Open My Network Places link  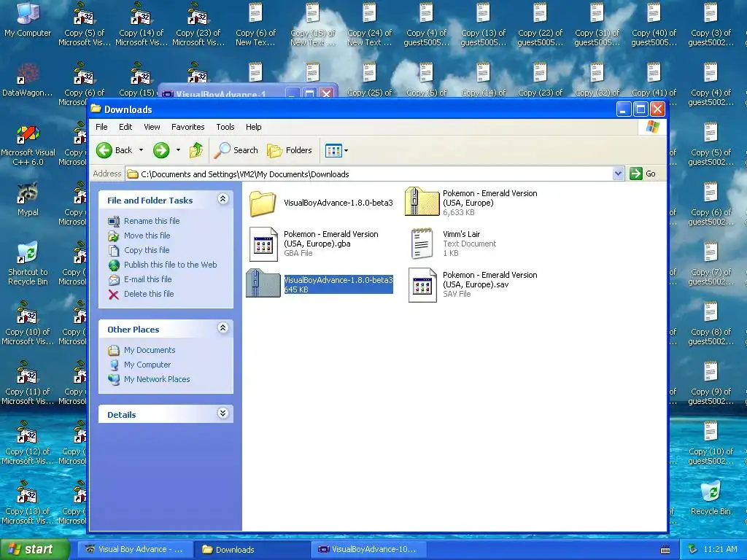[x=157, y=379]
